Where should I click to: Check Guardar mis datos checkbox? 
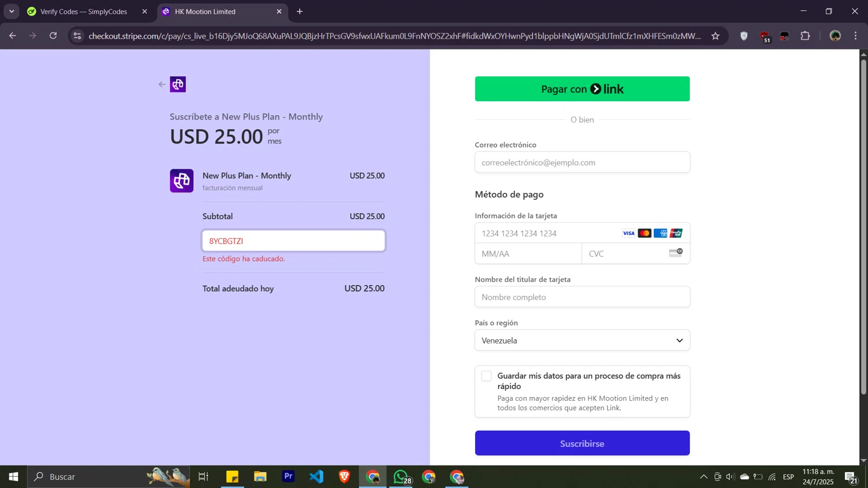click(x=487, y=376)
